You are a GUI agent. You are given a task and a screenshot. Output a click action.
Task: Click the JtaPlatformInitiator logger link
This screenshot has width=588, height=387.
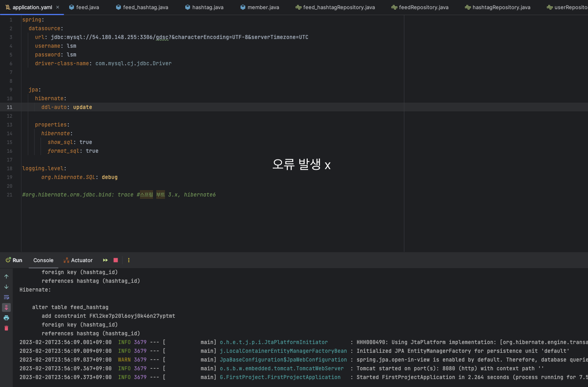coord(274,342)
